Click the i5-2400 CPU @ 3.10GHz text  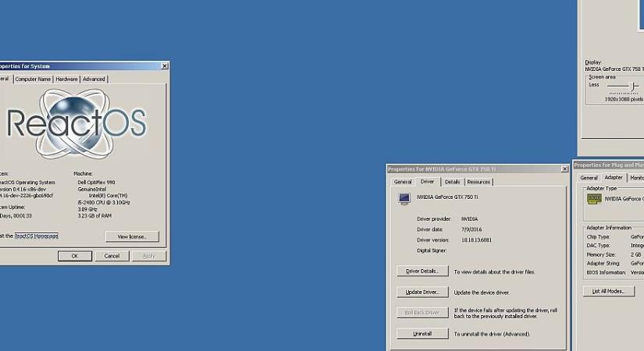[104, 202]
